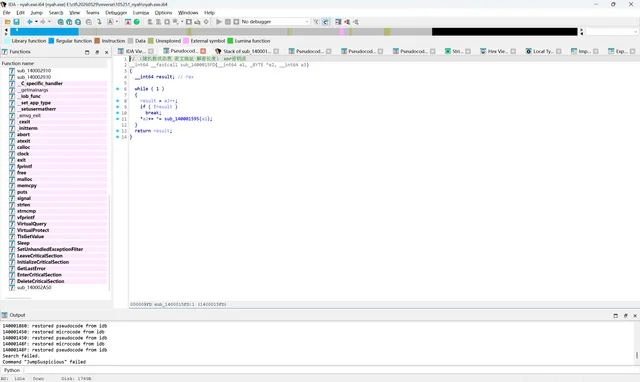
Task: Click the blue navigation band segment
Action: click(44, 31)
